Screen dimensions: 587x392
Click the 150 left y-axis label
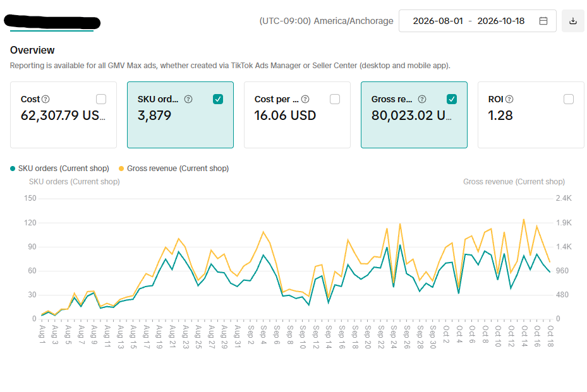[30, 198]
